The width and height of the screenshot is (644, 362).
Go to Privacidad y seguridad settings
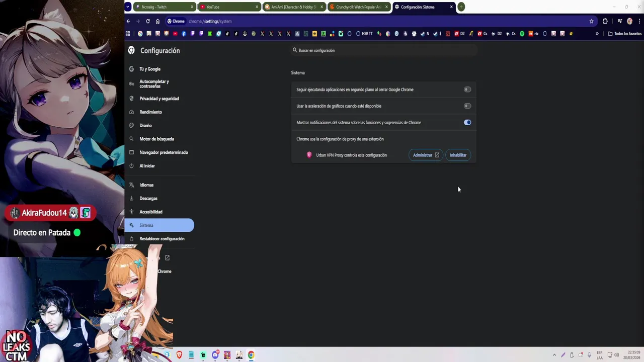[159, 99]
